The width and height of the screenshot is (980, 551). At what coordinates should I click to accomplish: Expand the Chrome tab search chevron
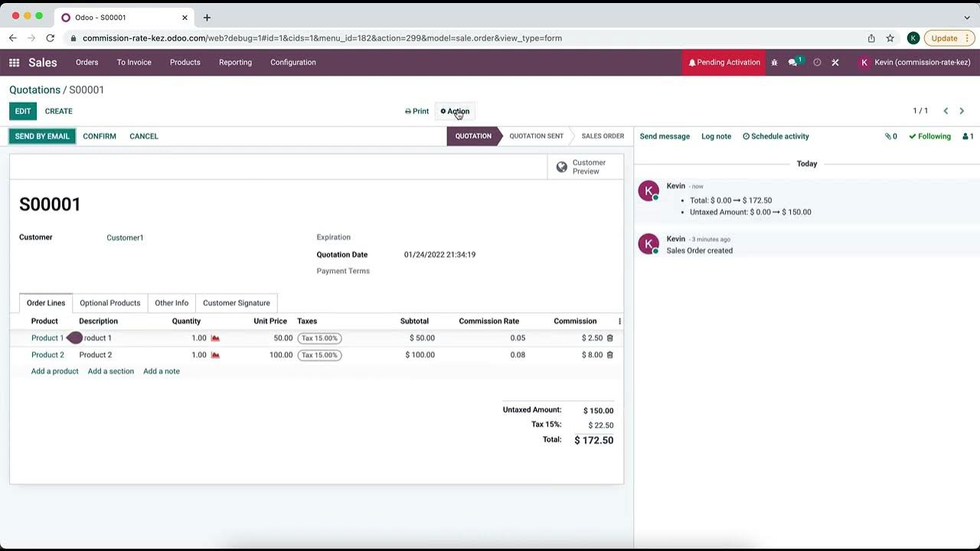(967, 18)
